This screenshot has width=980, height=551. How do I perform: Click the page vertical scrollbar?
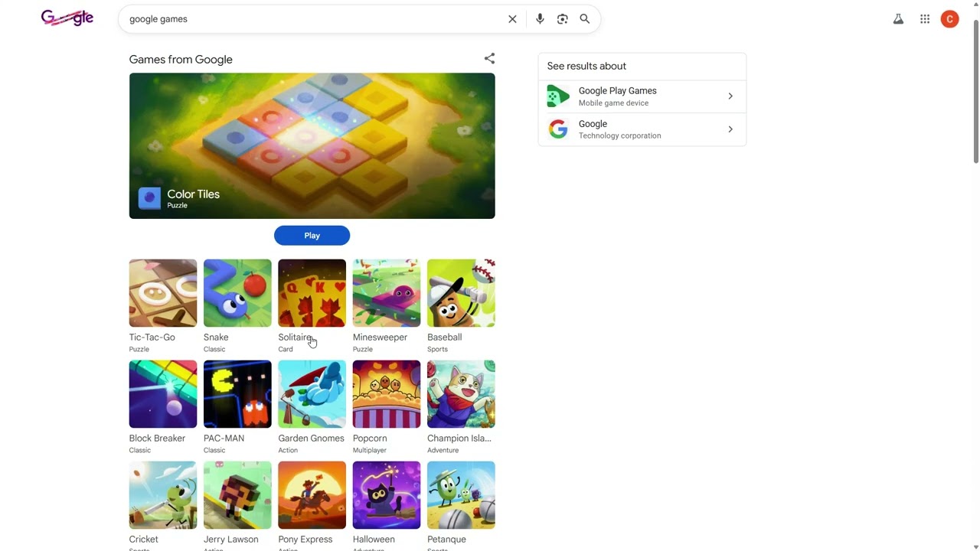pyautogui.click(x=975, y=92)
